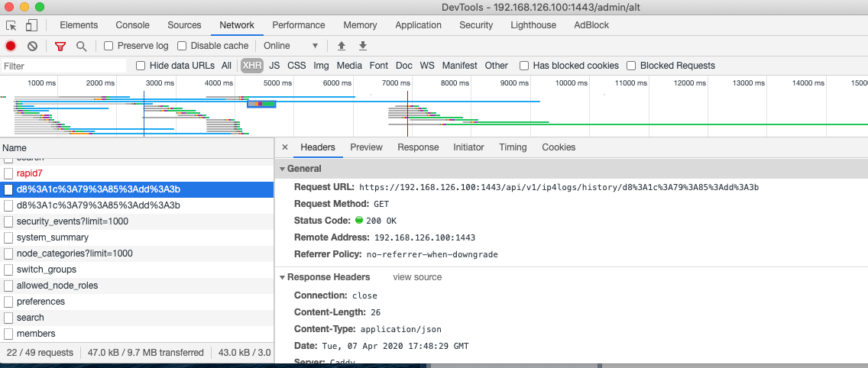Viewport: 868px width, 368px height.
Task: Select node_categories?limit=1000 request
Action: pos(137,253)
